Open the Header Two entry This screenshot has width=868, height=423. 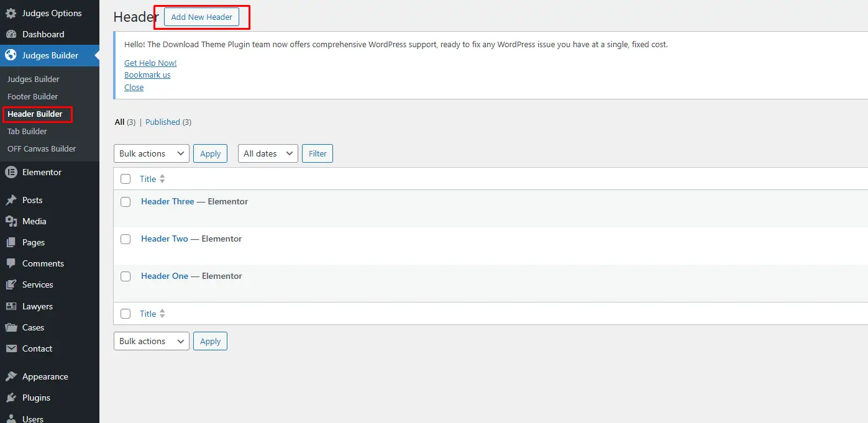(x=165, y=239)
